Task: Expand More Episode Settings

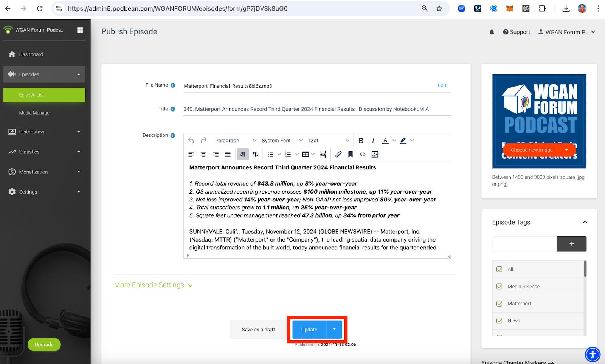Action: pyautogui.click(x=154, y=285)
